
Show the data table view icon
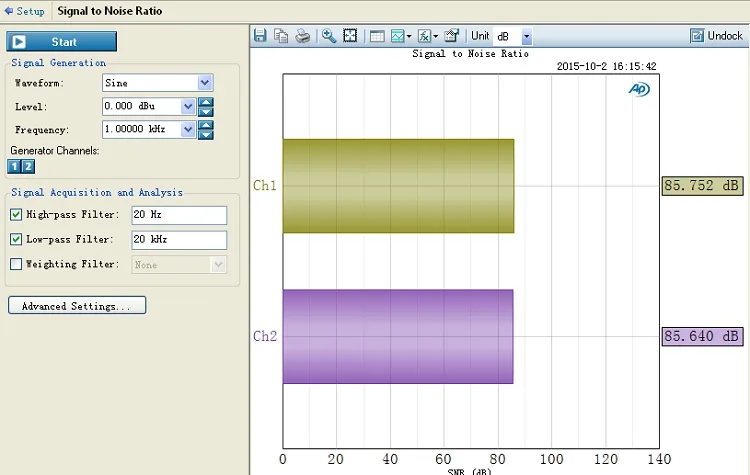pyautogui.click(x=377, y=36)
